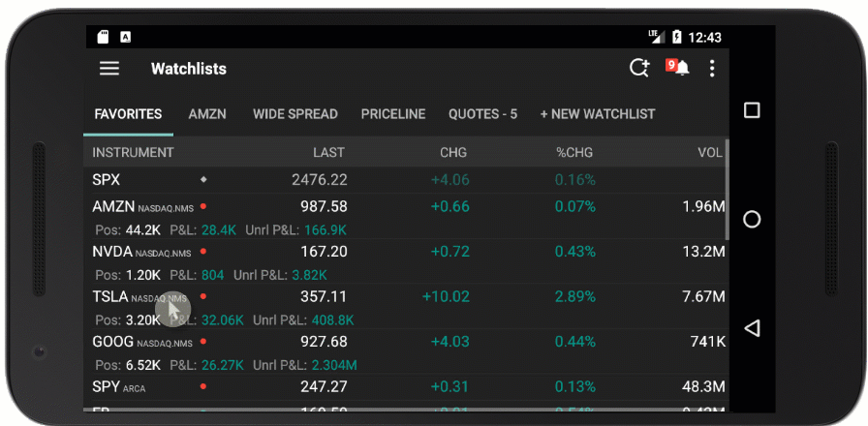This screenshot has height=426, width=868.
Task: Sort by the CHG column header
Action: tap(453, 153)
